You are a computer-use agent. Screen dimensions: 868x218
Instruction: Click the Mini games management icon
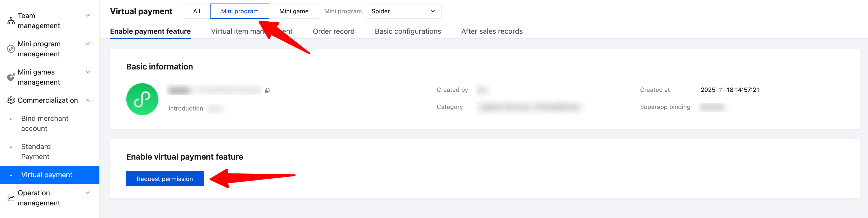11,77
